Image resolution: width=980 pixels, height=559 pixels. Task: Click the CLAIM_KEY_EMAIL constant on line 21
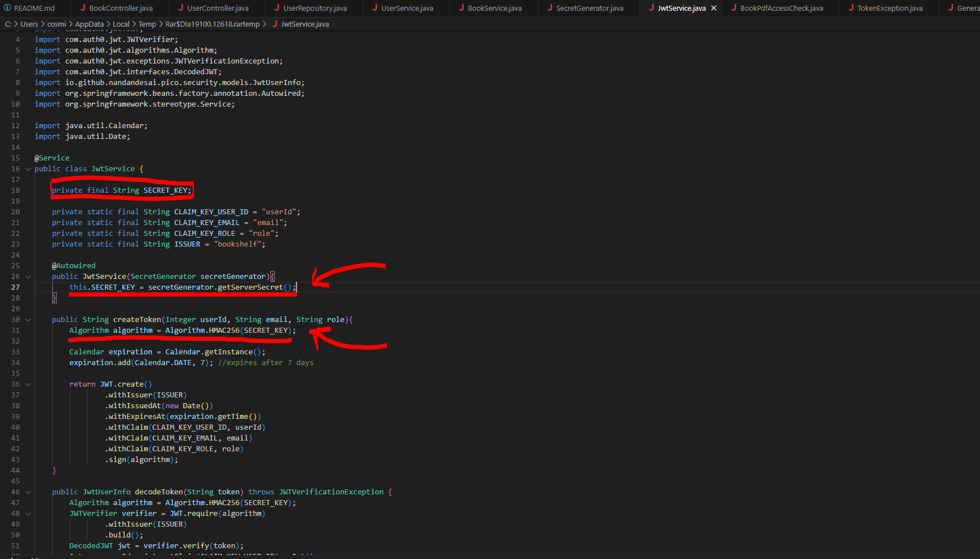(x=207, y=223)
